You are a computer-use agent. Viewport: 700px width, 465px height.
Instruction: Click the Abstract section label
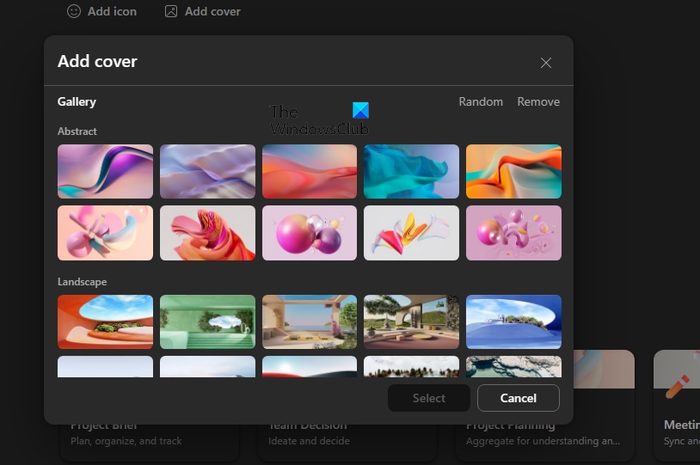click(77, 131)
